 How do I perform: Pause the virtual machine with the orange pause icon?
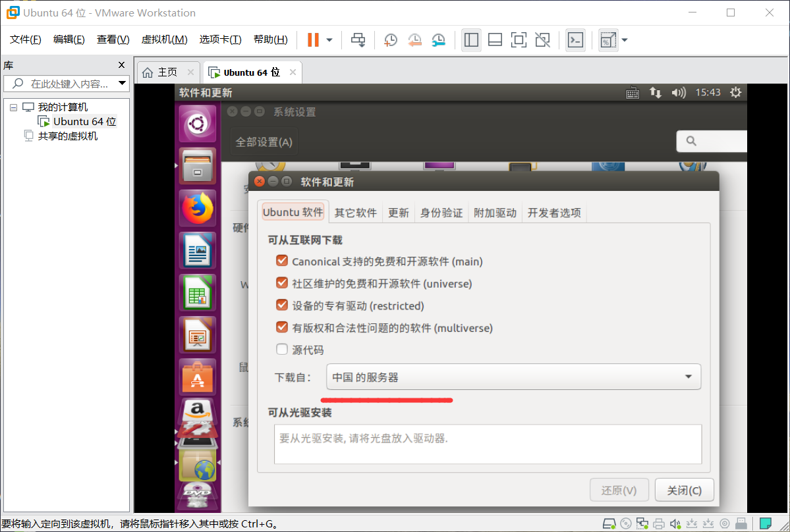point(313,40)
